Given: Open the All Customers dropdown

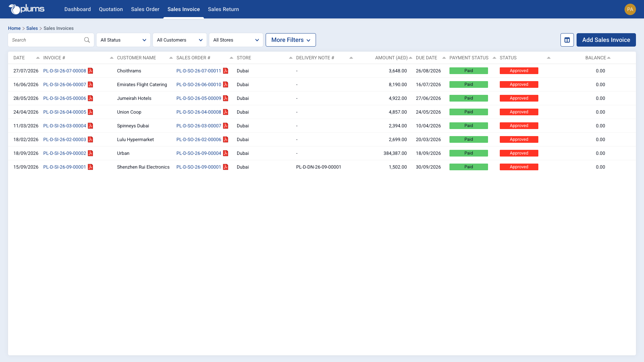Looking at the screenshot, I should [180, 40].
